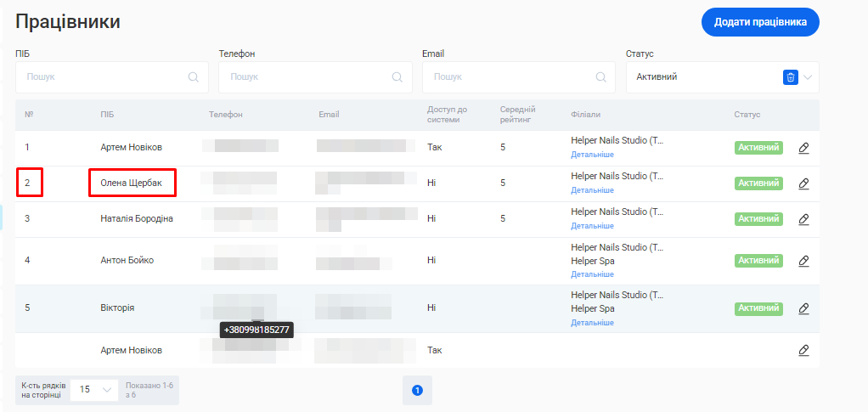Click Додати працівника button
Screen dimensions: 868x412
(x=759, y=22)
